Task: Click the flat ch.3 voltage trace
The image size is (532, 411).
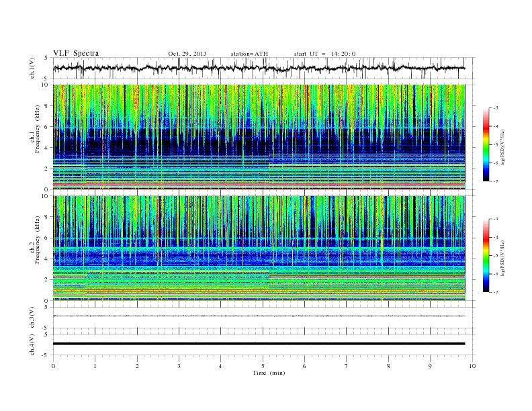Action: pyautogui.click(x=259, y=316)
